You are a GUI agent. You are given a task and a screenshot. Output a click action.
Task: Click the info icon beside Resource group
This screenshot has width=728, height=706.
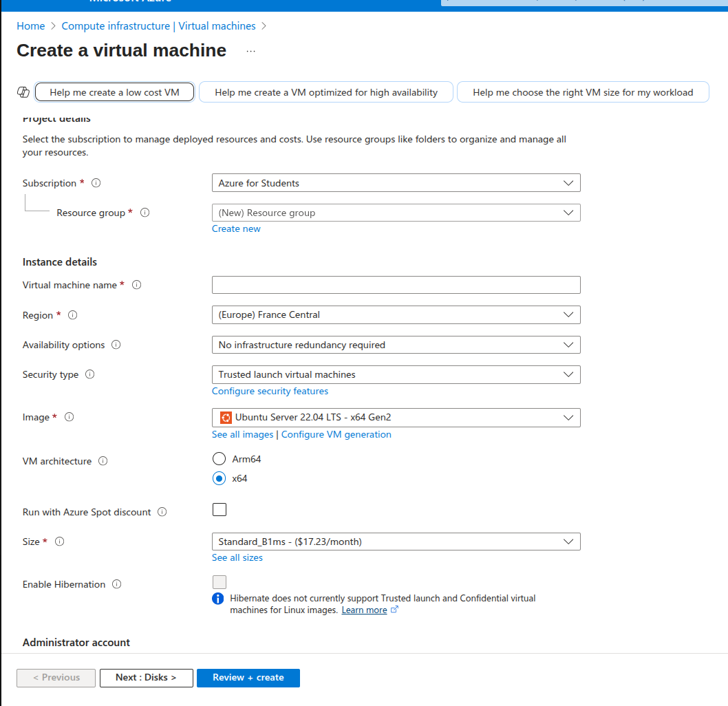click(x=145, y=213)
